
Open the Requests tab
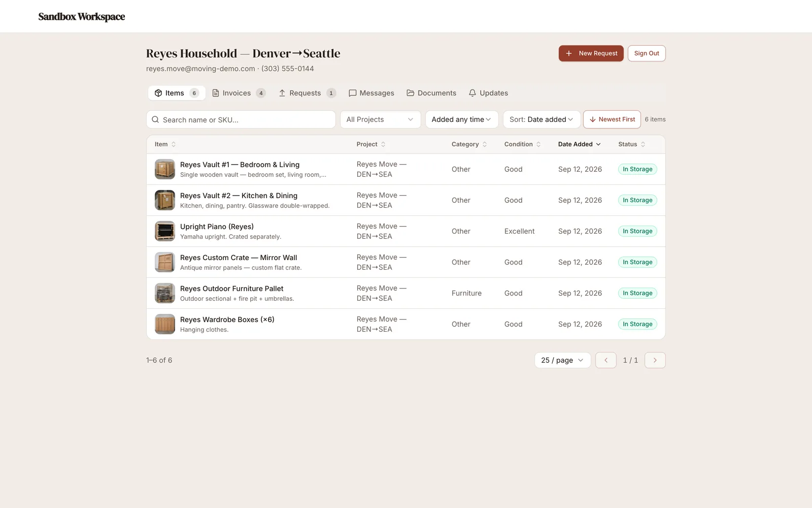click(307, 93)
